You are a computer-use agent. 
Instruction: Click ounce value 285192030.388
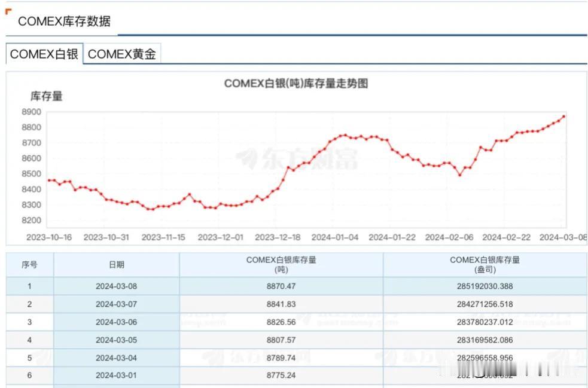(x=485, y=286)
